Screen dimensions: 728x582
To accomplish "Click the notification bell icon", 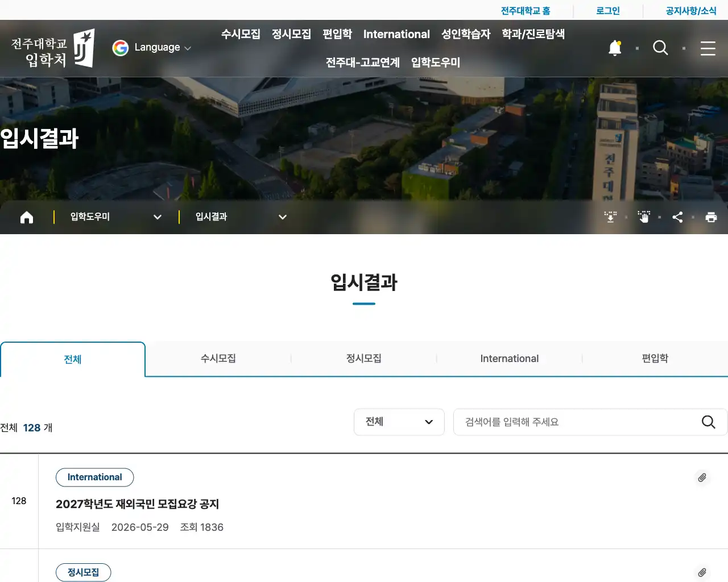I will coord(615,48).
